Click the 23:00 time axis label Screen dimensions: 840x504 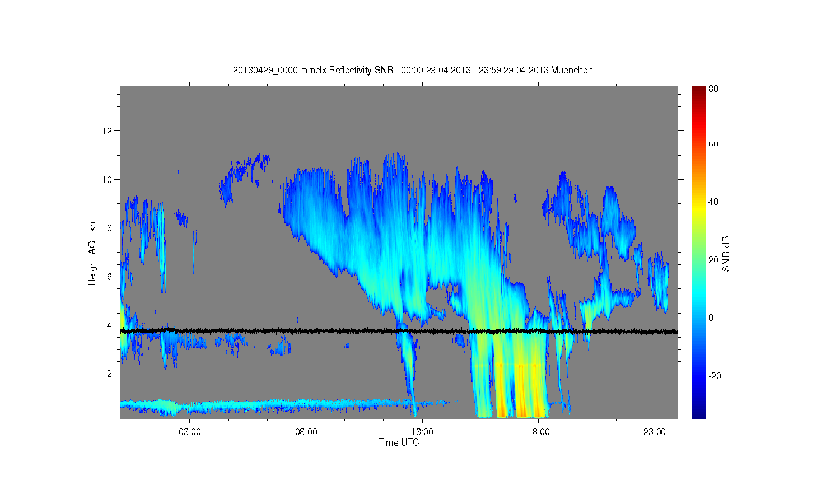click(x=655, y=432)
